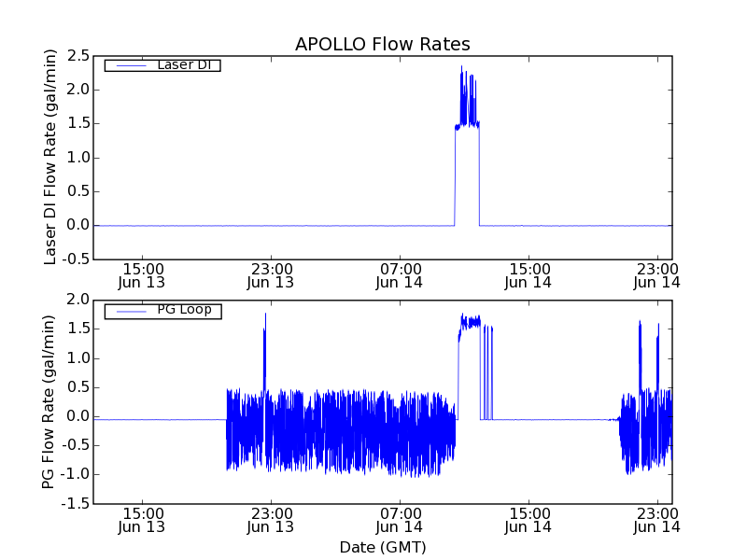The width and height of the screenshot is (747, 560).
Task: Click '15:00 Jun 13' under the PG Loop chart
Action: 142,521
